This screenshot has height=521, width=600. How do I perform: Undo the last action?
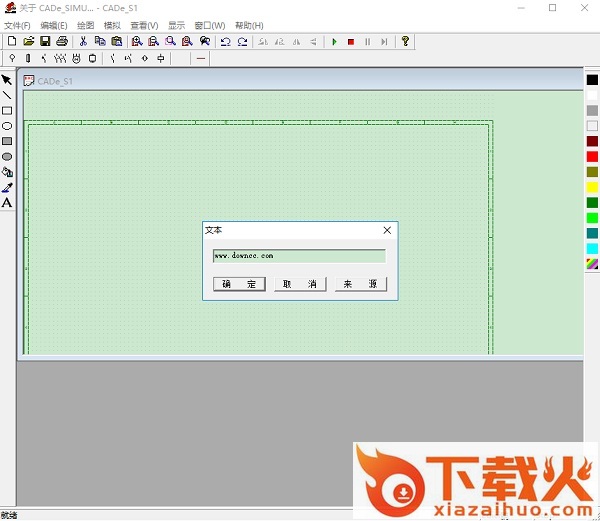(x=225, y=42)
